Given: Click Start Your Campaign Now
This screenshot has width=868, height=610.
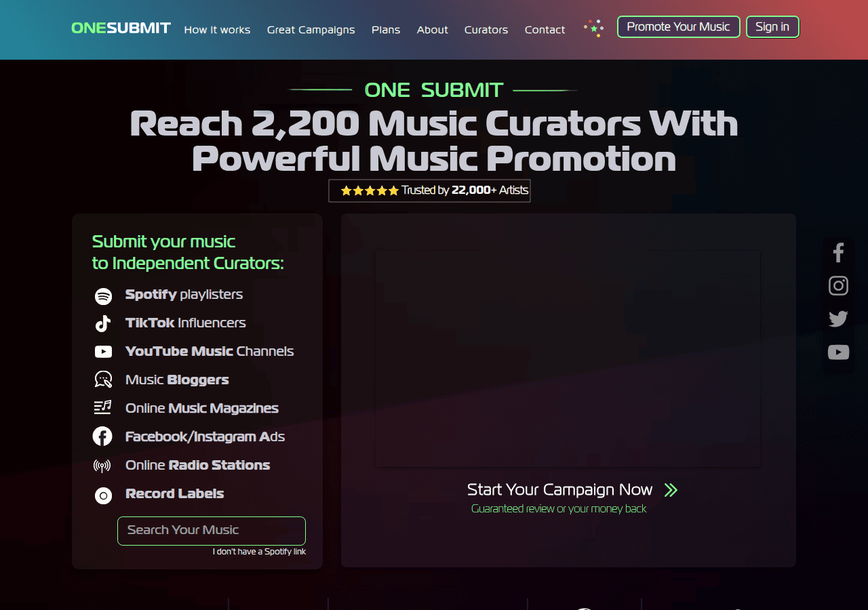Looking at the screenshot, I should click(x=559, y=489).
